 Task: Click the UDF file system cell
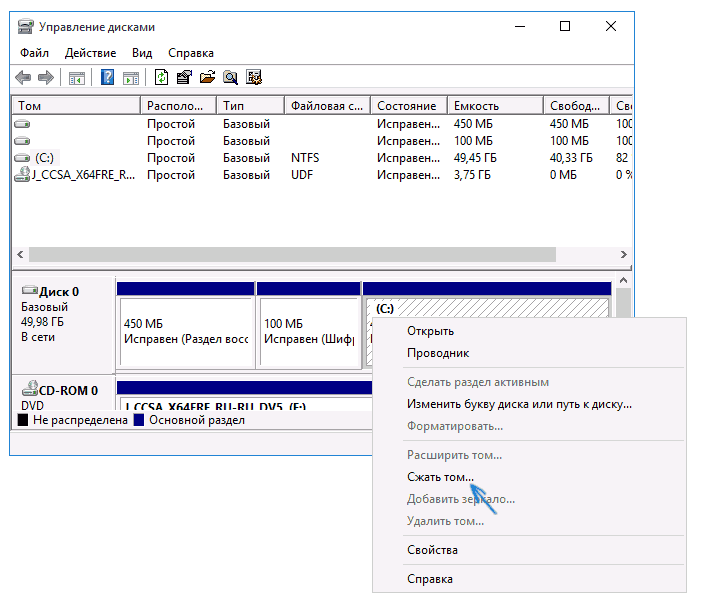302,175
